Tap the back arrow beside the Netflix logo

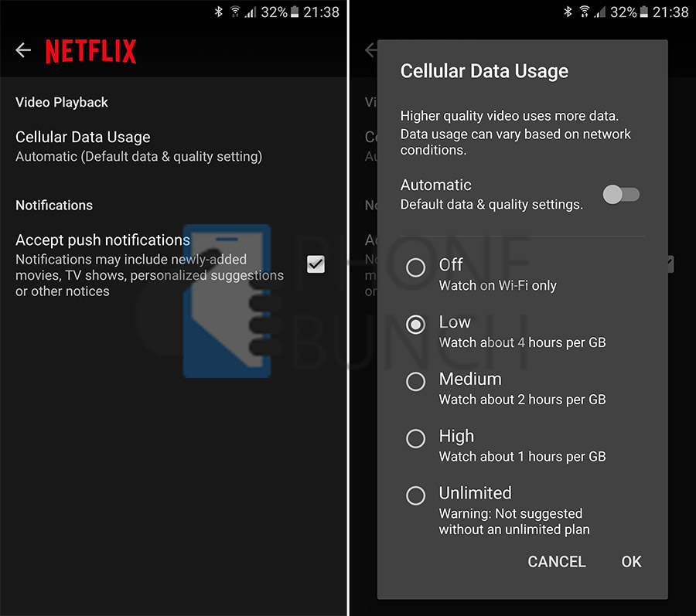(x=23, y=50)
